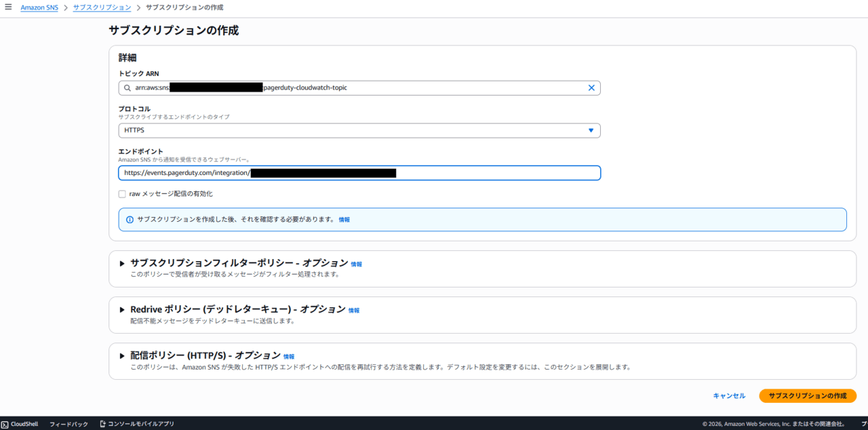This screenshot has width=868, height=430.
Task: Clear the Topic ARN field with X icon
Action: point(591,88)
